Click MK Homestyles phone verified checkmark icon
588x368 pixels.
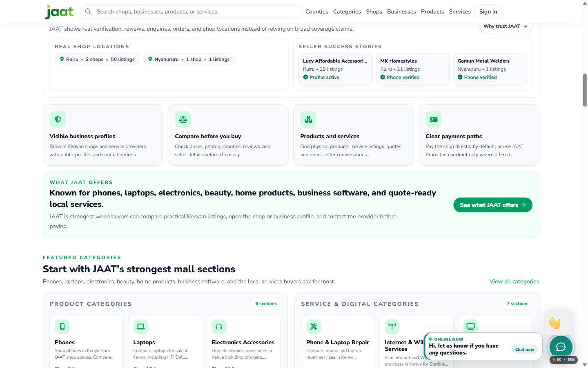pos(383,77)
